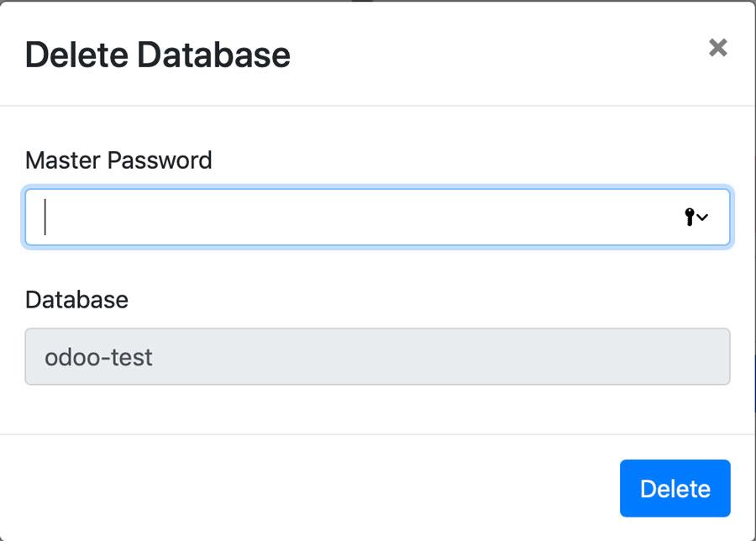Expand the saved passwords chevron
The width and height of the screenshot is (756, 541).
point(702,218)
